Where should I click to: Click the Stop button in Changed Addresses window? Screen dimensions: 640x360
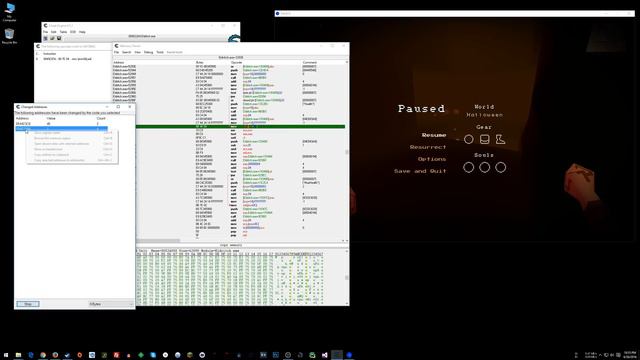[x=28, y=304]
